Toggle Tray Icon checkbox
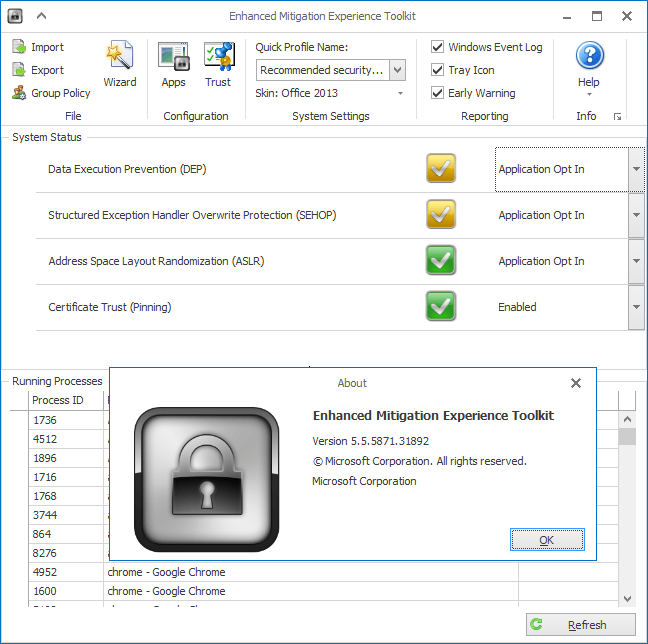This screenshot has width=648, height=644. [x=437, y=70]
